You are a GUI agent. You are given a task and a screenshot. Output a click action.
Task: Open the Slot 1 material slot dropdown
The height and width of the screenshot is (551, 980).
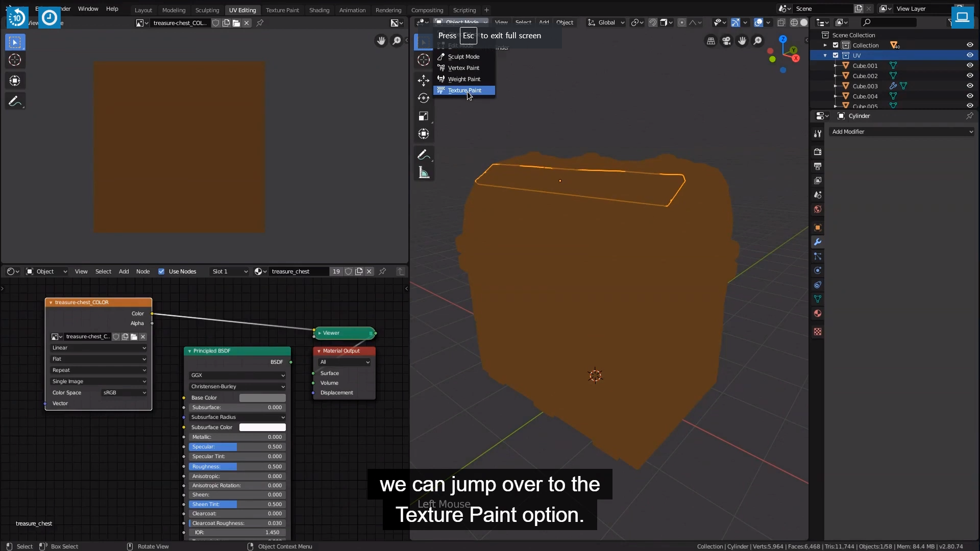tap(229, 271)
